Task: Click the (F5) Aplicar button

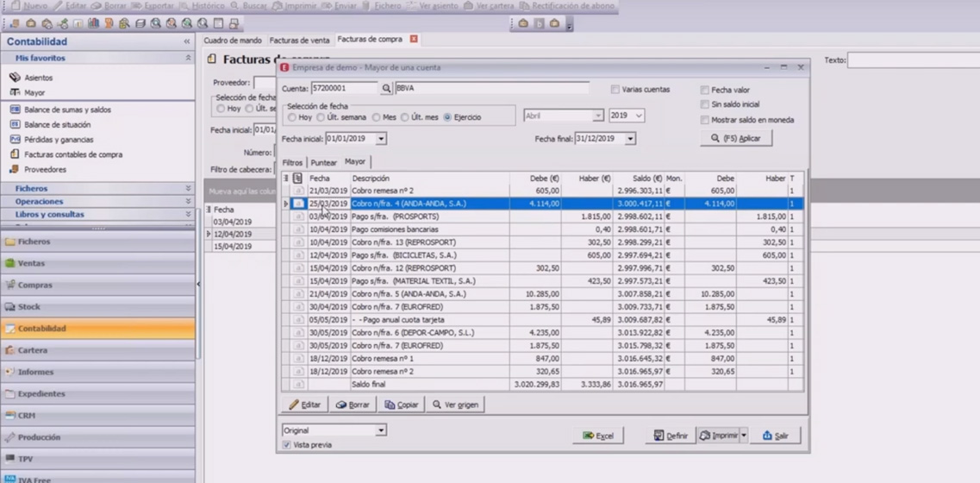Action: click(736, 138)
